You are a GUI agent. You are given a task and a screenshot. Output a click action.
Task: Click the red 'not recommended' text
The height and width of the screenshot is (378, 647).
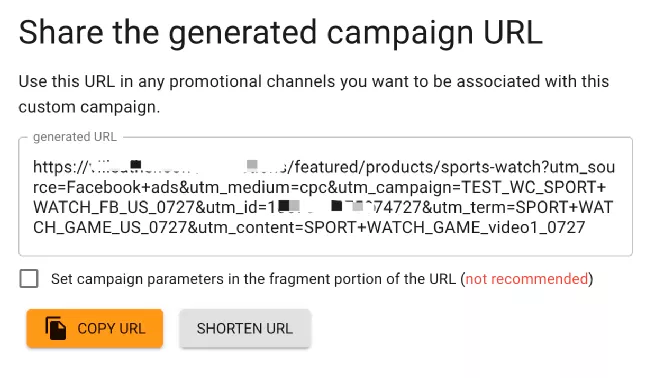pyautogui.click(x=527, y=279)
